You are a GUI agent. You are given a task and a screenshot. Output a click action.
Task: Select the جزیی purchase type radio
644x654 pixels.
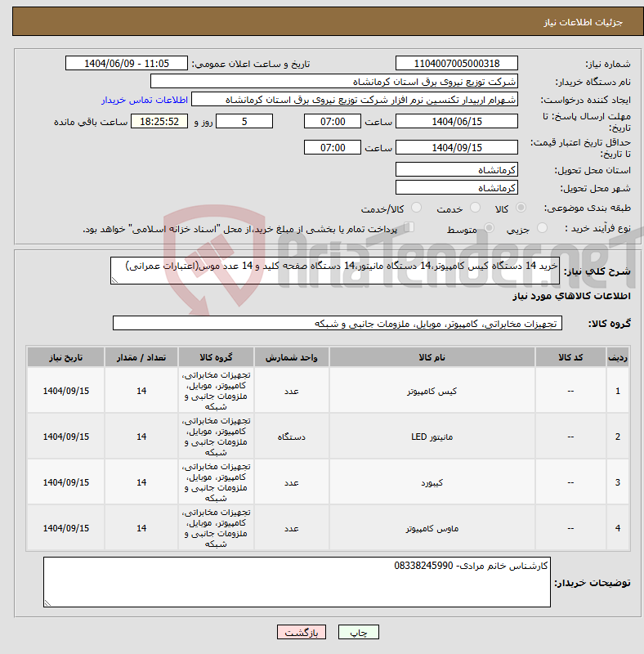pyautogui.click(x=542, y=228)
